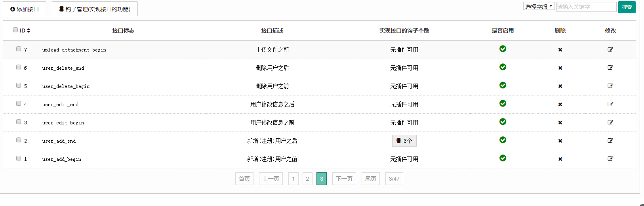The width and height of the screenshot is (644, 206).
Task: Click delete icon for user_edit_begin row
Action: click(x=560, y=123)
